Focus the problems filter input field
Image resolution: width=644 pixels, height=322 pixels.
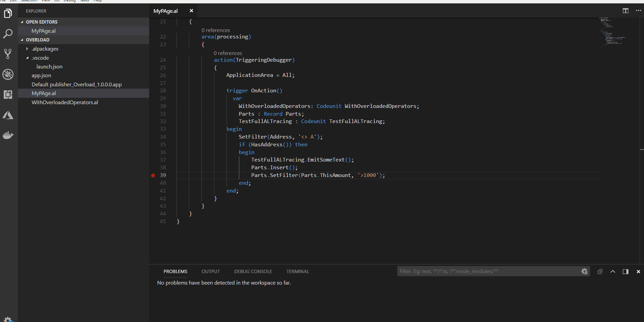click(x=487, y=271)
